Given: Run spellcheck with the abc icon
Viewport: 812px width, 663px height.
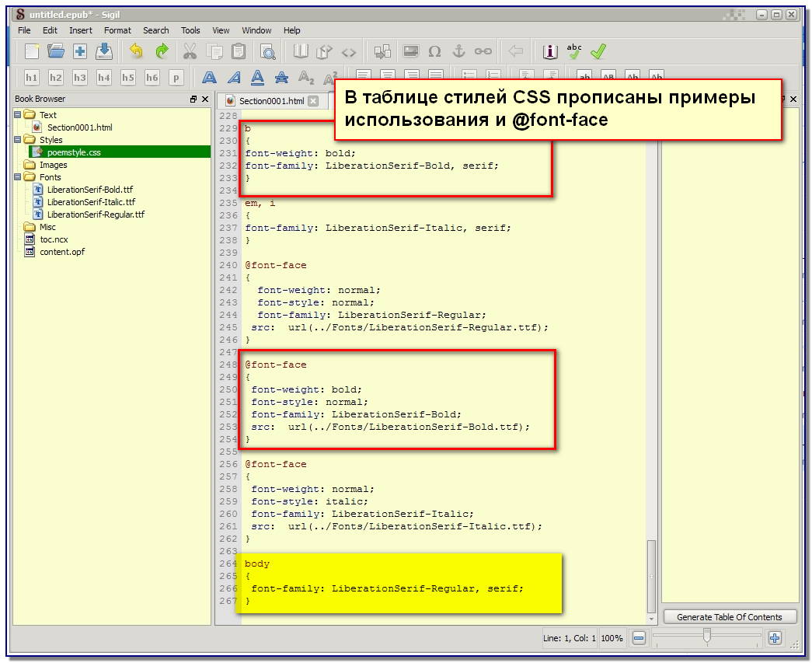Looking at the screenshot, I should (573, 51).
